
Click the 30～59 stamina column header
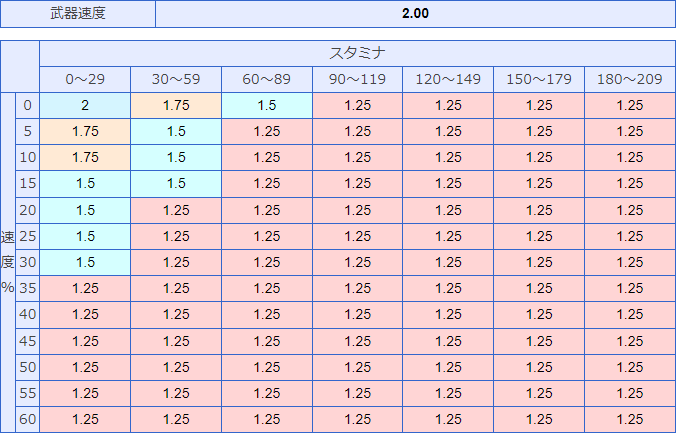coord(176,79)
